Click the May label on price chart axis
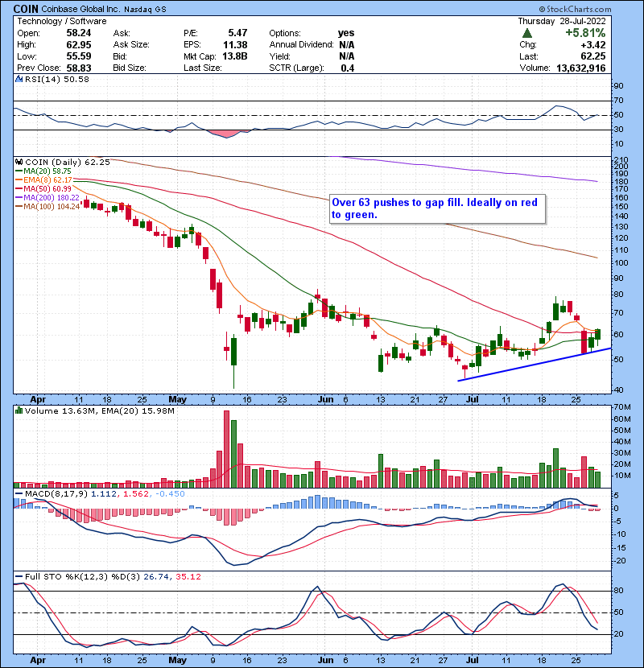This screenshot has height=668, width=644. (177, 400)
